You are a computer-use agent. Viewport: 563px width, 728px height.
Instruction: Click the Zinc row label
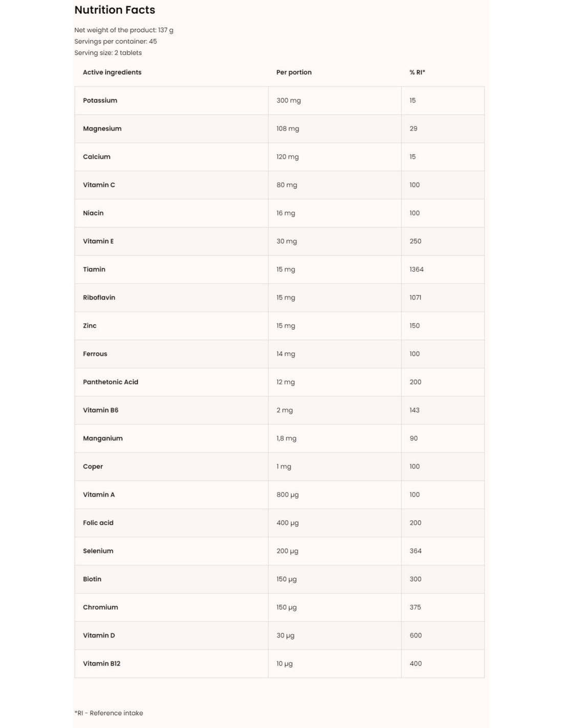(x=90, y=326)
